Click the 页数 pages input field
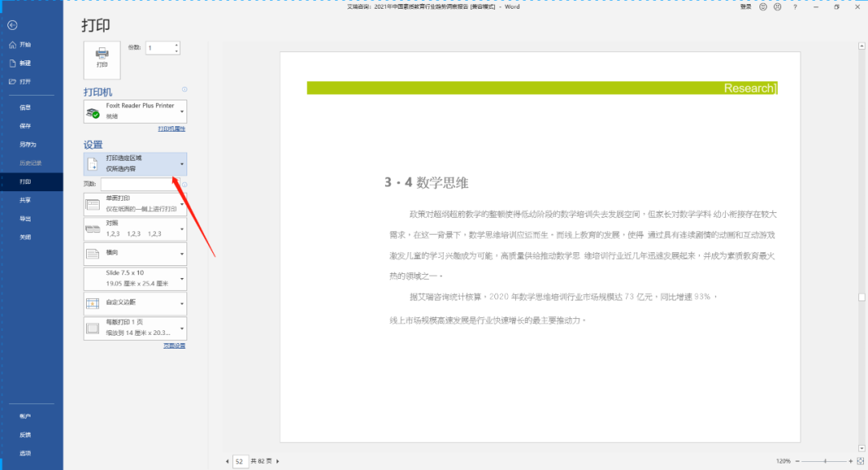The width and height of the screenshot is (868, 470). pos(140,184)
